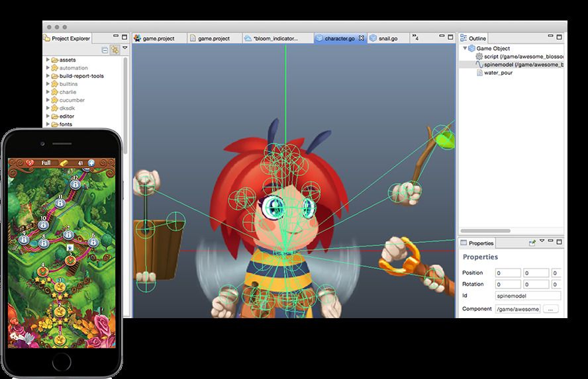The width and height of the screenshot is (588, 379).
Task: Toggle Link with Editor in Project Explorer
Action: (115, 50)
